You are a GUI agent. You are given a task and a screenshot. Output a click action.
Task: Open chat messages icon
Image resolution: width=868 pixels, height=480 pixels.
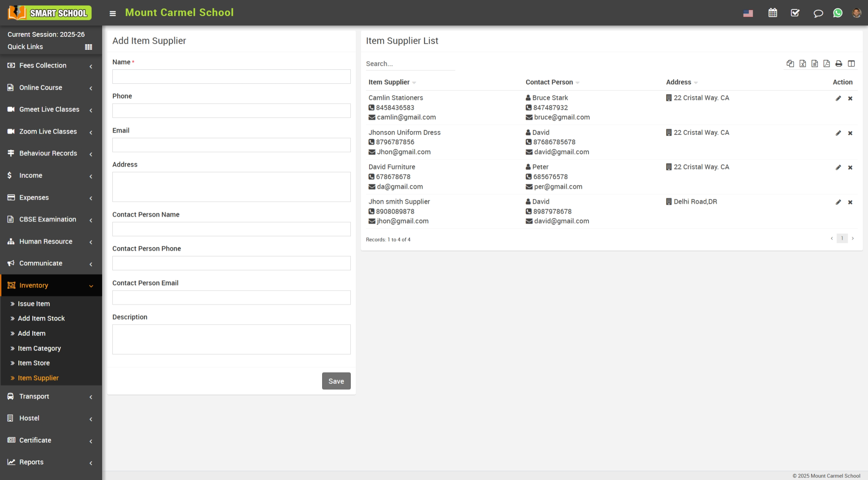pos(818,13)
